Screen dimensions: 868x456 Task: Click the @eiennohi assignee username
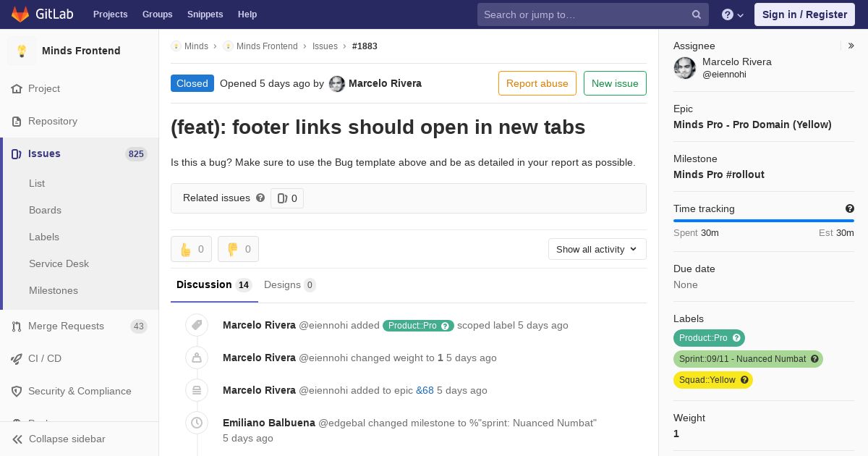(x=724, y=75)
